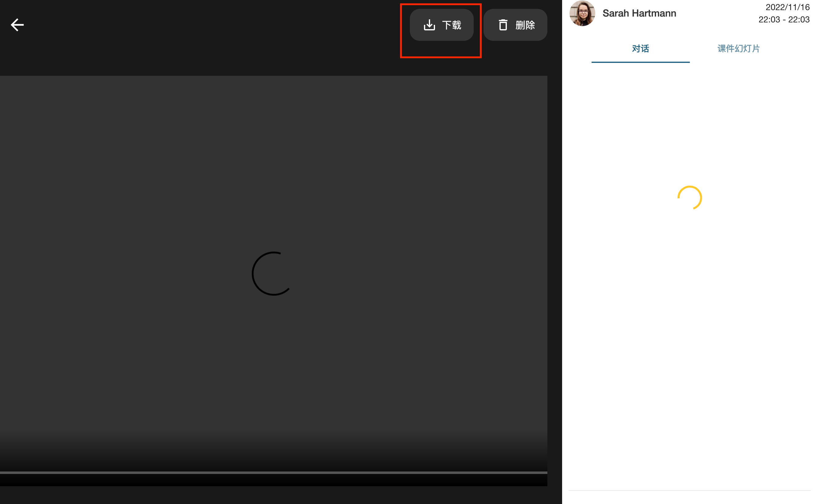Click Sarah Hartmann's profile avatar
This screenshot has height=504, width=816.
582,13
